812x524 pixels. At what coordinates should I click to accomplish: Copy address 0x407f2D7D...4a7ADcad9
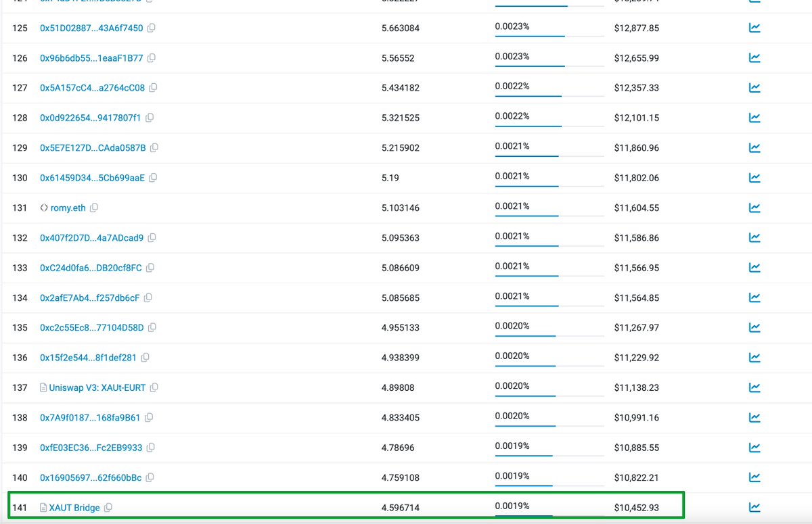(152, 238)
